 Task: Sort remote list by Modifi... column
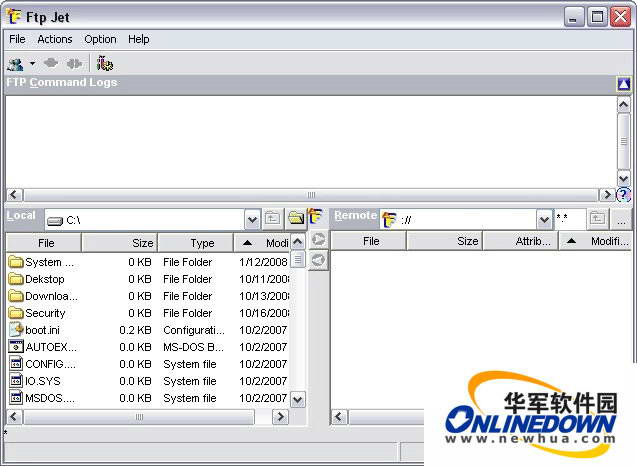coord(594,241)
